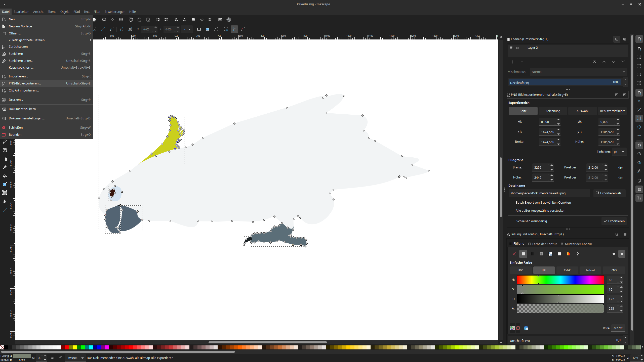The image size is (644, 362).
Task: Switch to Farbe der Kontur tab
Action: pyautogui.click(x=544, y=244)
